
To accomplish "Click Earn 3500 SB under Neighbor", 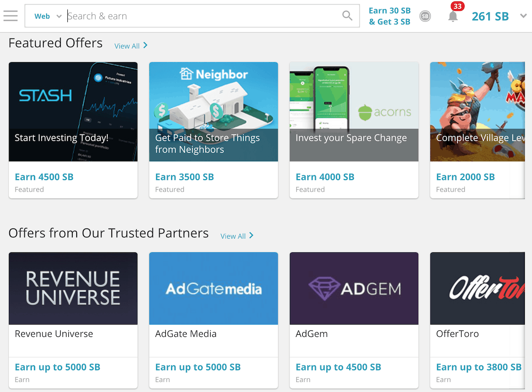I will click(x=184, y=176).
